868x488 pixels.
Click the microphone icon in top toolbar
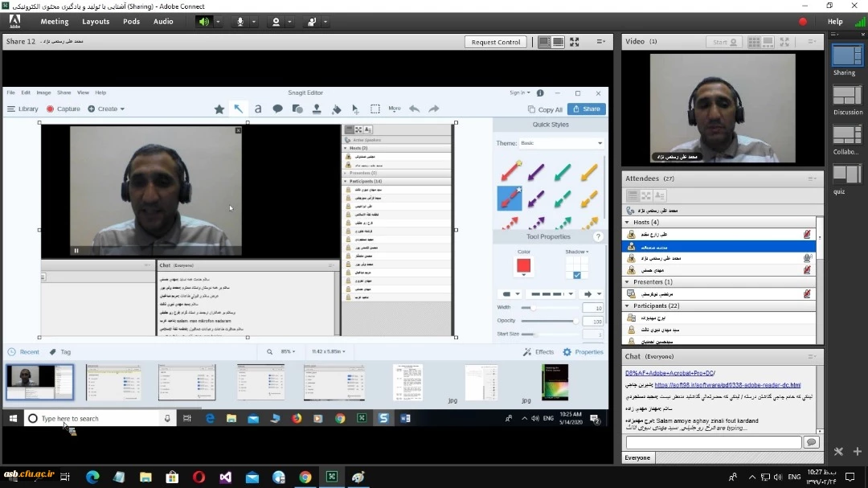point(240,22)
